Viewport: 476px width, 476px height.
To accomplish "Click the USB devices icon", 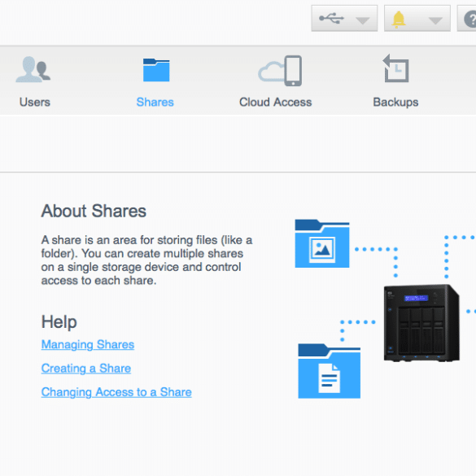I will (331, 19).
